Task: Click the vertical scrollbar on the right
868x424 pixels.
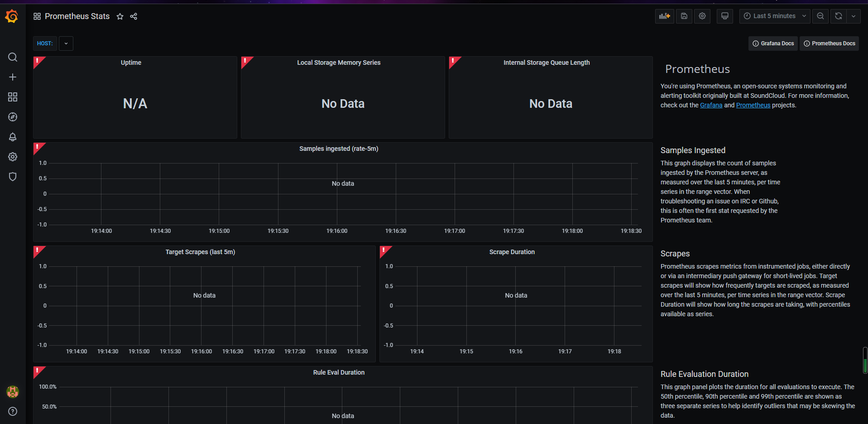Action: (x=865, y=360)
